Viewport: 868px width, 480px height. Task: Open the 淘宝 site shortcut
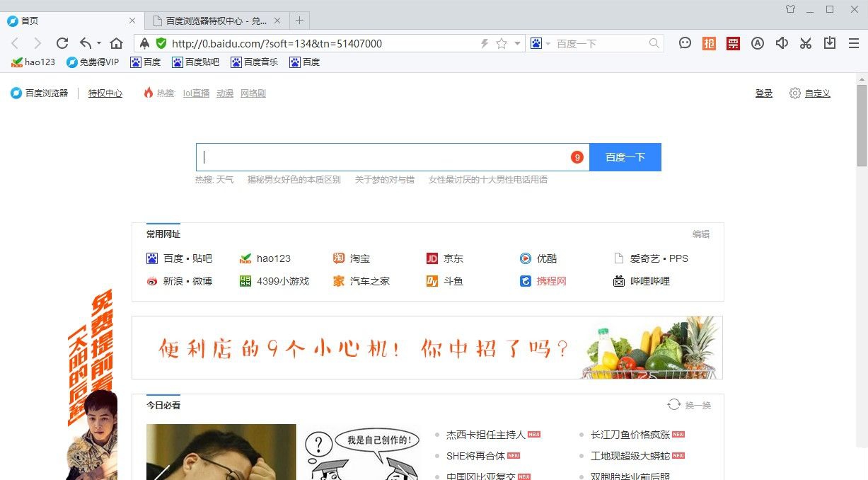(352, 258)
